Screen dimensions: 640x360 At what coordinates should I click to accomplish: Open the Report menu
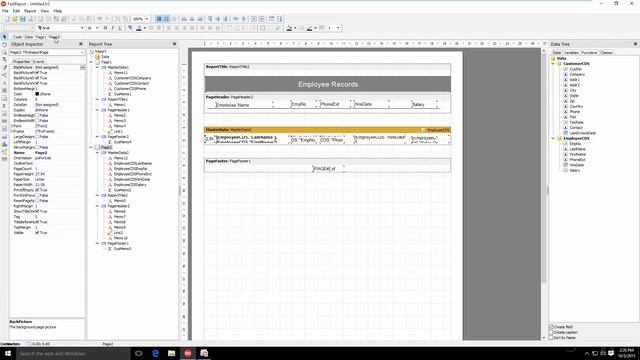[x=30, y=11]
